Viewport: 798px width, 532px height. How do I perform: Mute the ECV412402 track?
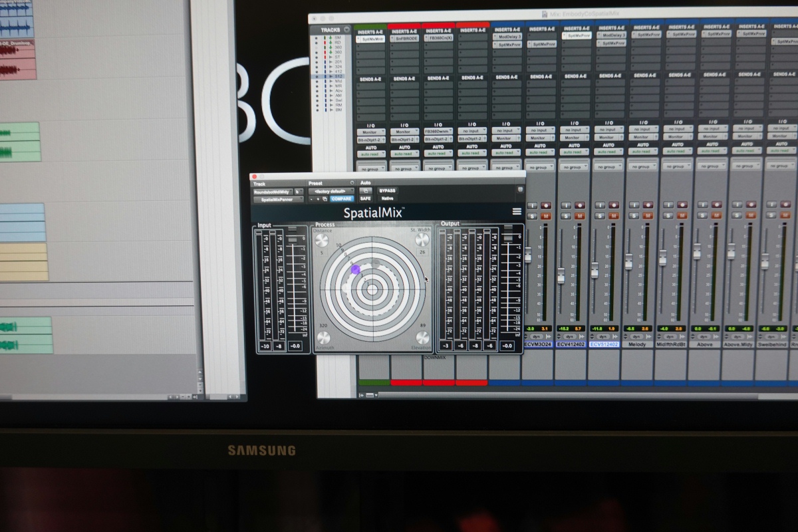click(579, 216)
